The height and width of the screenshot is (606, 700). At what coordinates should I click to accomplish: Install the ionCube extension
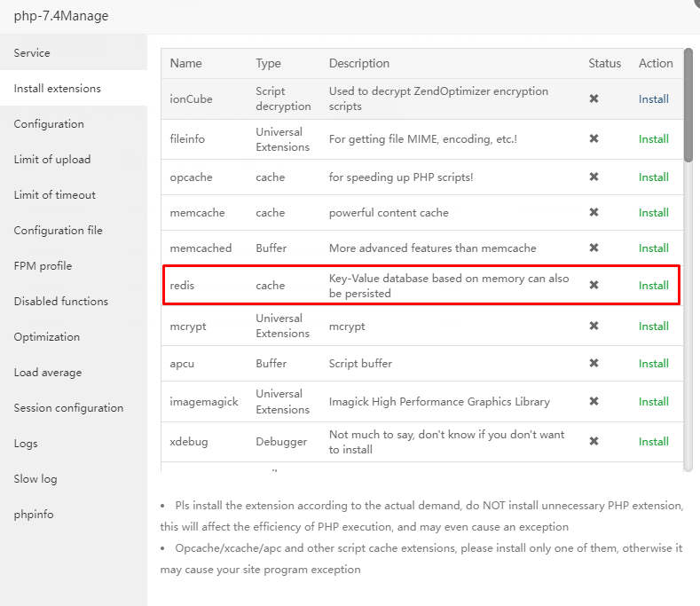coord(654,98)
